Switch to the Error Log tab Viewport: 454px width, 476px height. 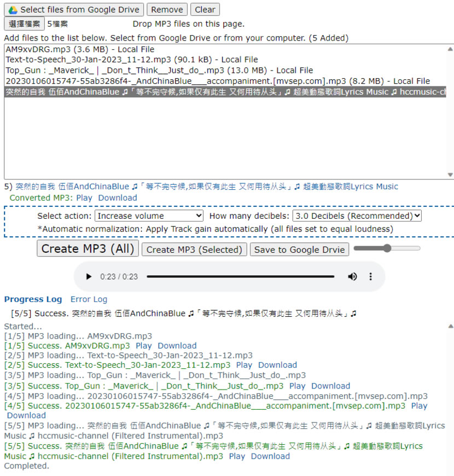(89, 299)
